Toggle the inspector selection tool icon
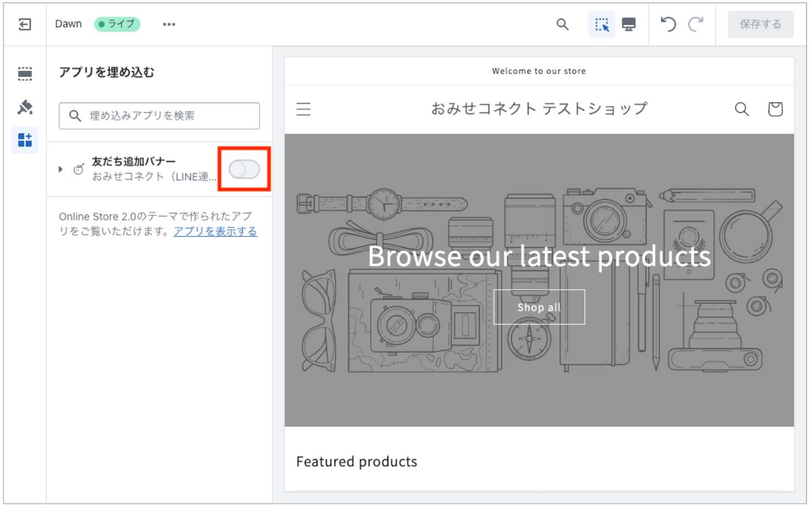 tap(602, 24)
